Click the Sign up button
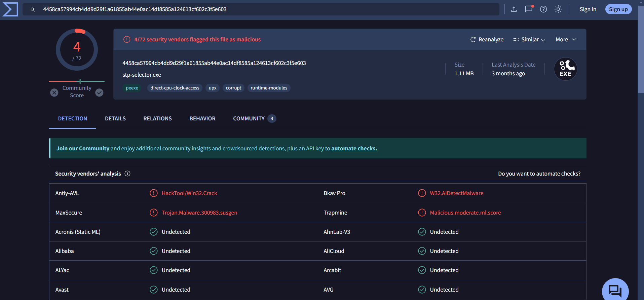This screenshot has height=300, width=644. point(618,9)
